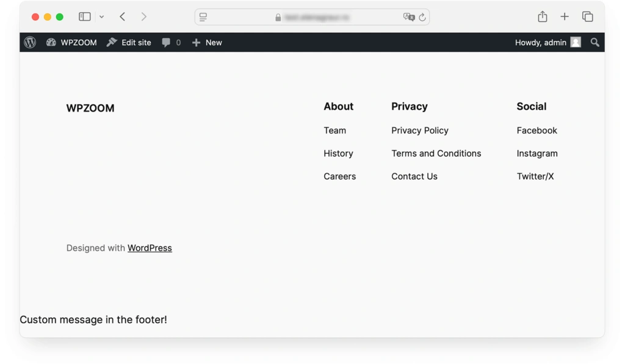Click the admin profile avatar image

point(576,42)
